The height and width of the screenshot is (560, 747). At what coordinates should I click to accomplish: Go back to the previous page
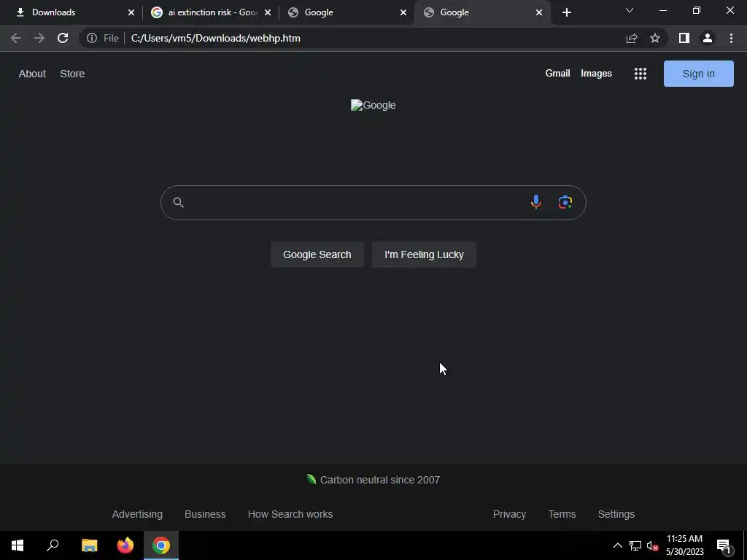coord(16,38)
